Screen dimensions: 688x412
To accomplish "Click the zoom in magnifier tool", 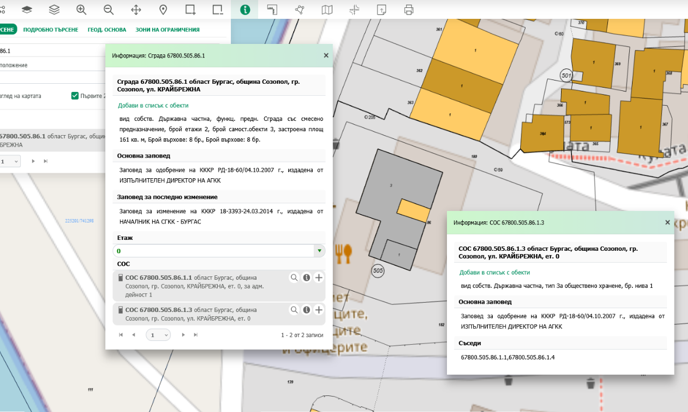I will pyautogui.click(x=81, y=10).
